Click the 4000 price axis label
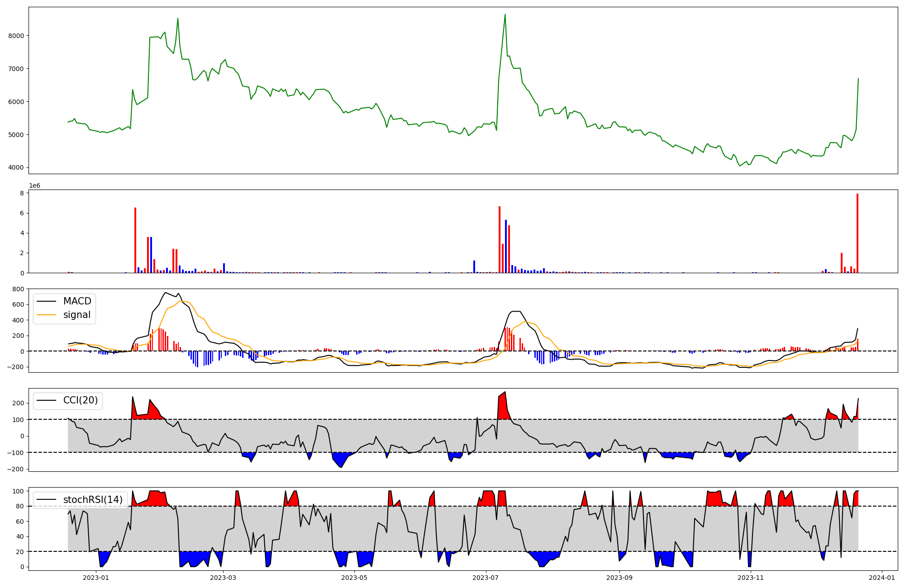905x588 pixels. tap(17, 168)
